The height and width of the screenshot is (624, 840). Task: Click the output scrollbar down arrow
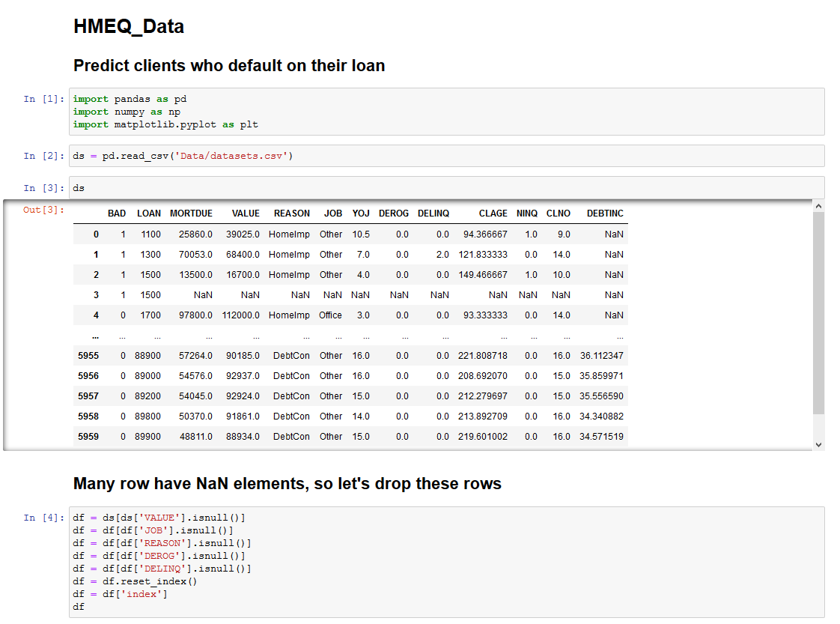(818, 444)
